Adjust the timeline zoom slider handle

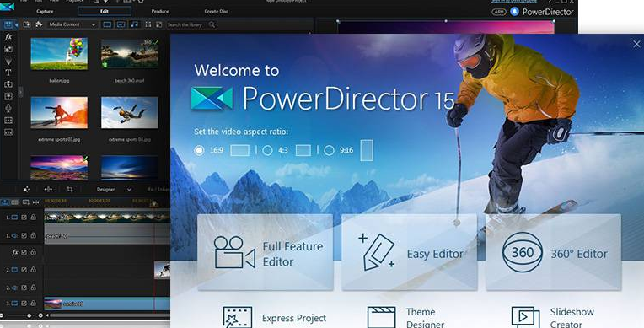click(29, 315)
